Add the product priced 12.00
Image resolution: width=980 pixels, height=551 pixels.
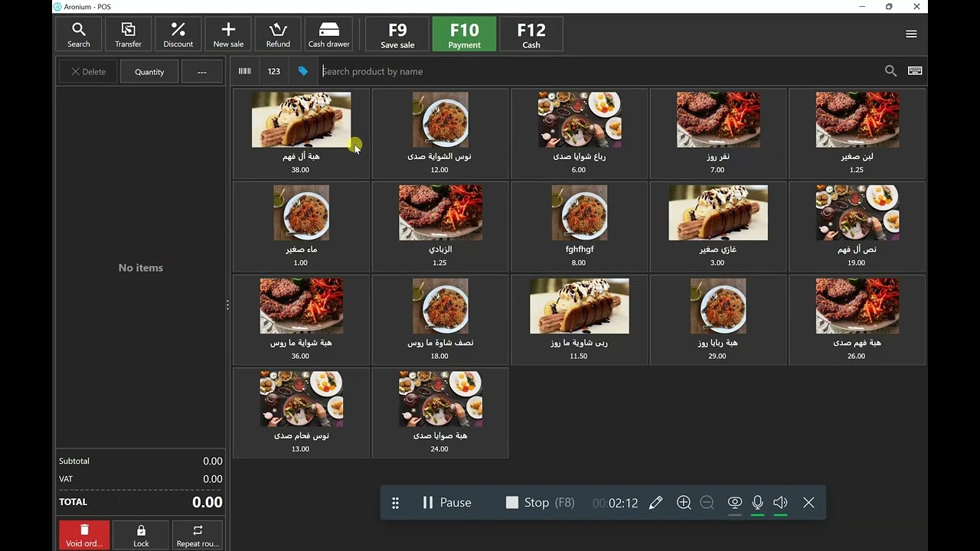coord(440,134)
